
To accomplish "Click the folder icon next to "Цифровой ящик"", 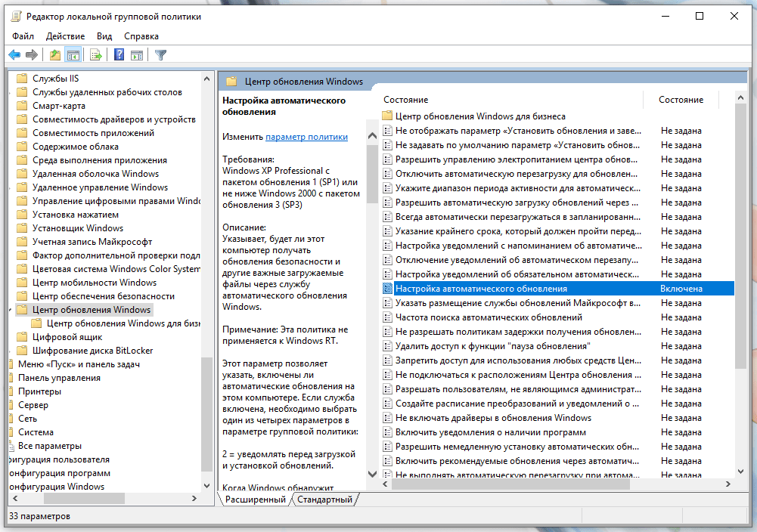I will tap(22, 337).
